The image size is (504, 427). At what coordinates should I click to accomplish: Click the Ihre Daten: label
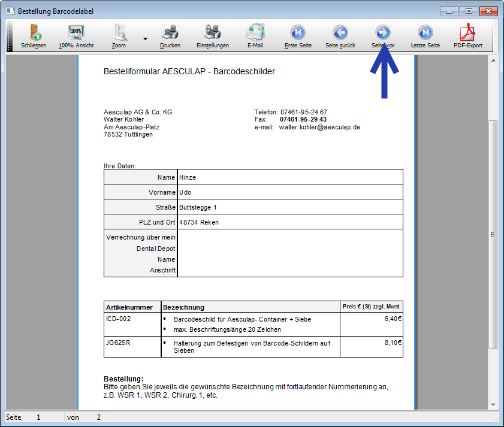(x=120, y=166)
